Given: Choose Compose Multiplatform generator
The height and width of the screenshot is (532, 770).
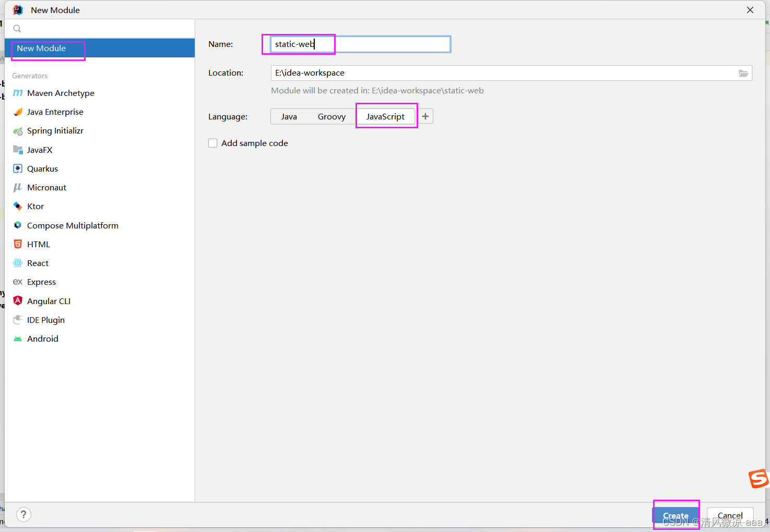Looking at the screenshot, I should 100,225.
